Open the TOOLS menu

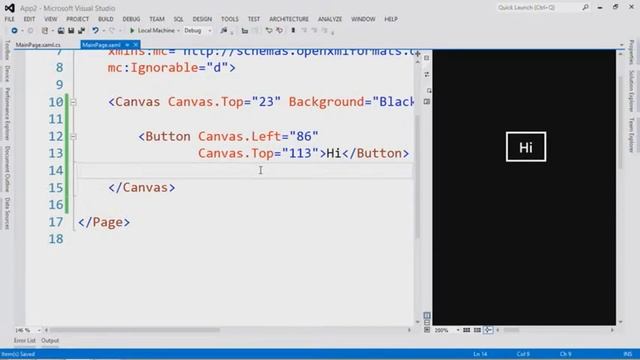coord(230,19)
